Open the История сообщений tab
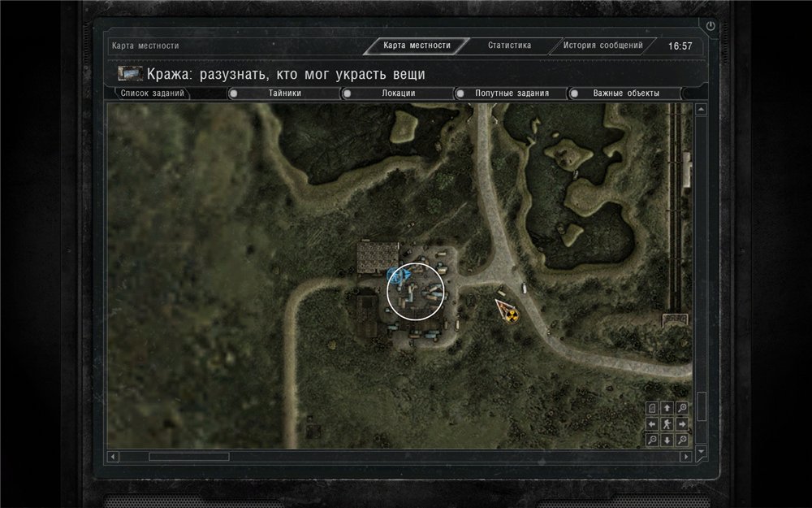Image resolution: width=812 pixels, height=508 pixels. pyautogui.click(x=603, y=46)
